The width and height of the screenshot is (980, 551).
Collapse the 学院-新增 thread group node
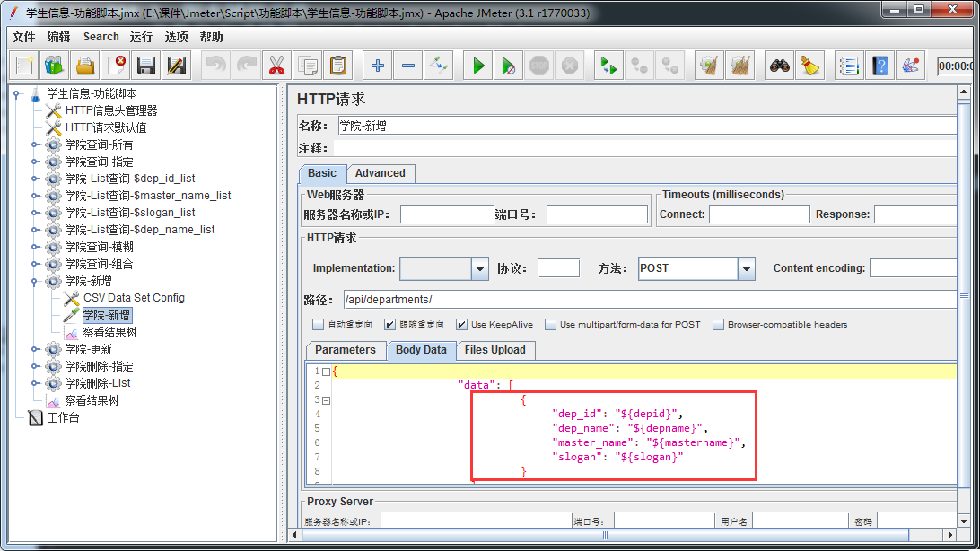tap(34, 281)
